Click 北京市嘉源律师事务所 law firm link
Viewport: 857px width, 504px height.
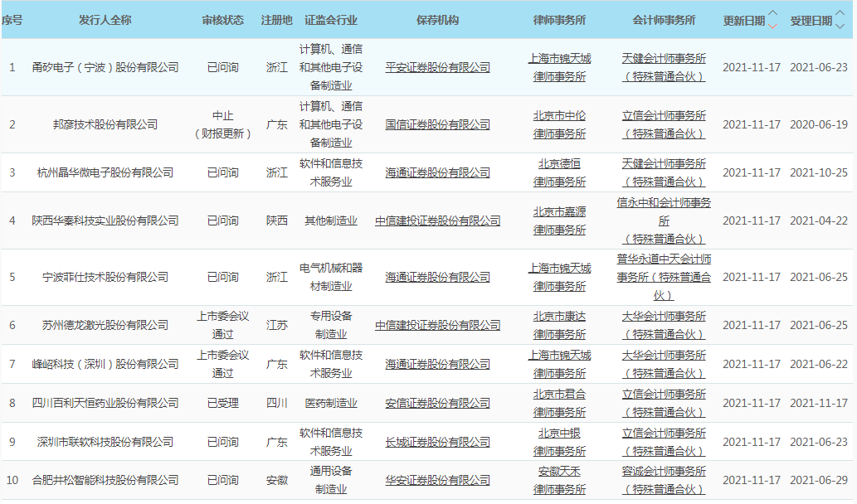coord(559,220)
